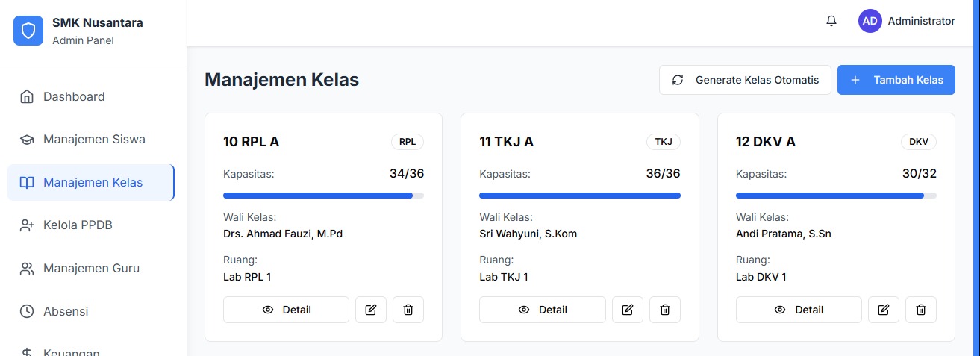Image resolution: width=980 pixels, height=356 pixels.
Task: Navigate to Manajemen Guru
Action: point(91,269)
